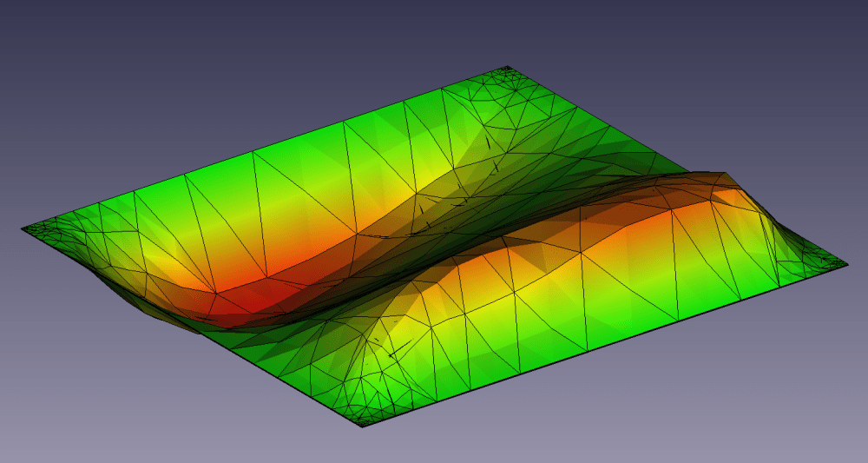The image size is (868, 463).
Task: Click the far top corner of the mesh
Action: 508,67
